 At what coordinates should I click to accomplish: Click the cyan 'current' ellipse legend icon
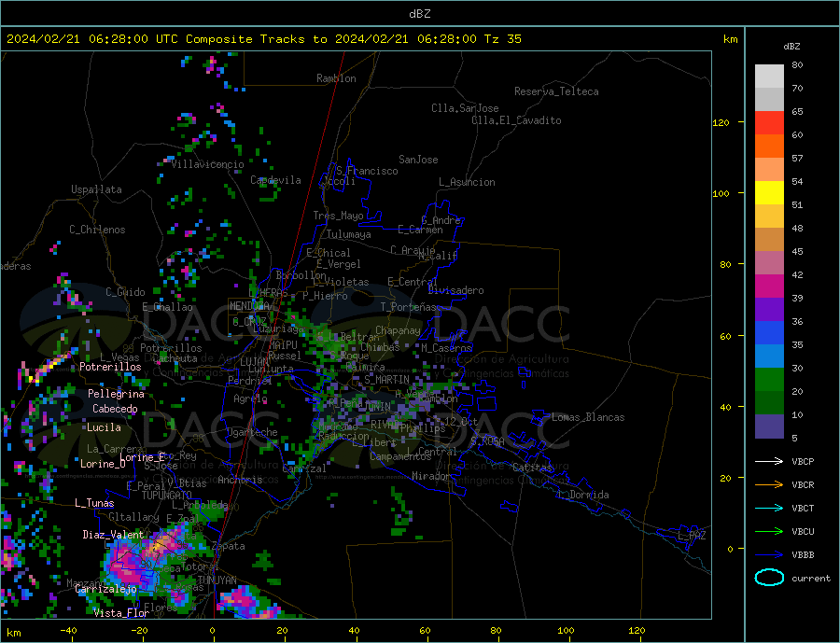769,578
